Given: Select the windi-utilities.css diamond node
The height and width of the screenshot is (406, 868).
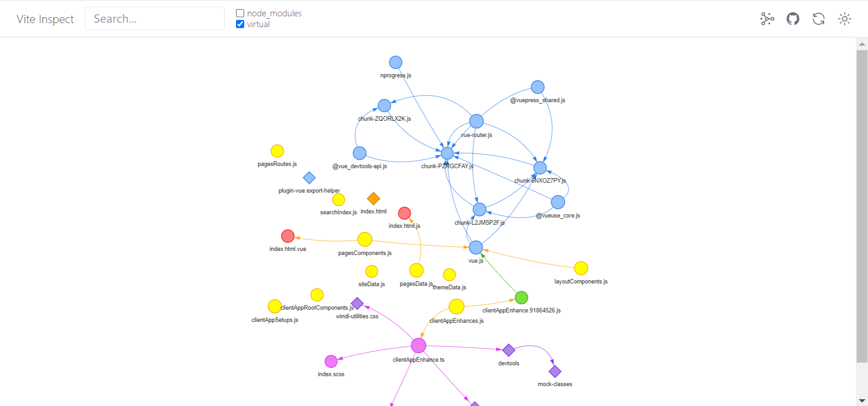Looking at the screenshot, I should (x=357, y=303).
